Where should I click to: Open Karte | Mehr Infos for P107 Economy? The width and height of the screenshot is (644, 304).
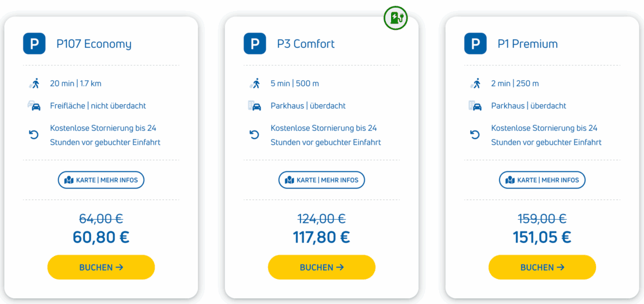click(101, 180)
